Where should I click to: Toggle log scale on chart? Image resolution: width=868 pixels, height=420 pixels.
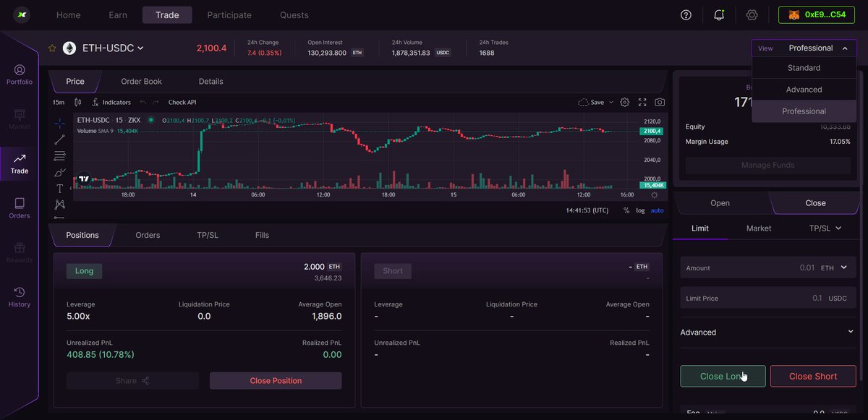[640, 210]
